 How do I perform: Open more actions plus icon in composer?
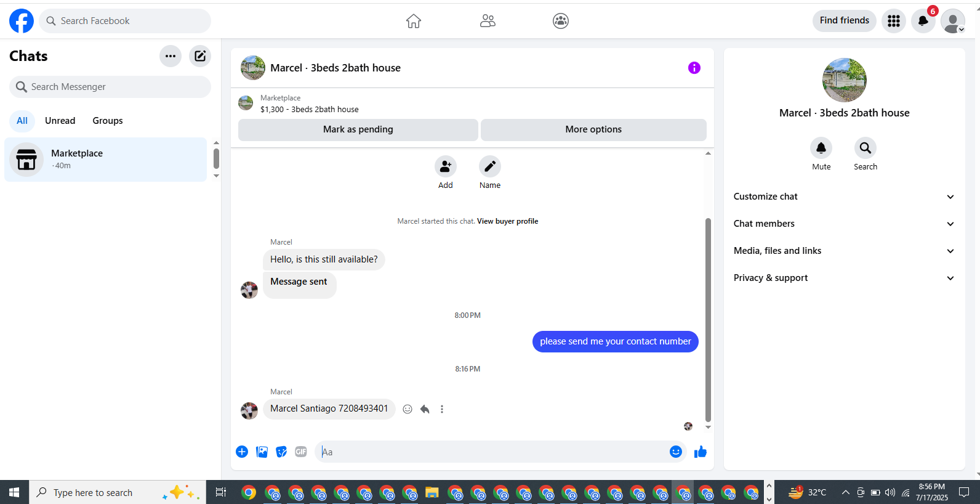(242, 452)
